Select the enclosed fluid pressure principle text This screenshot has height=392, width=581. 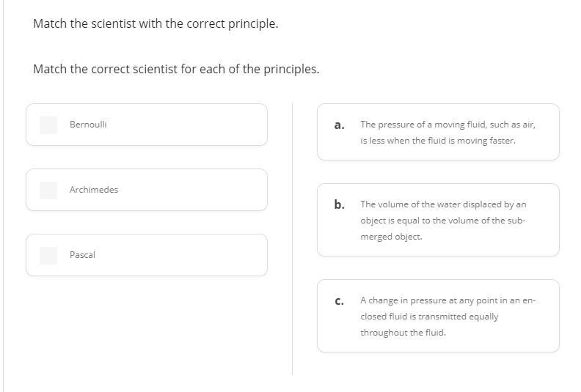click(x=447, y=317)
